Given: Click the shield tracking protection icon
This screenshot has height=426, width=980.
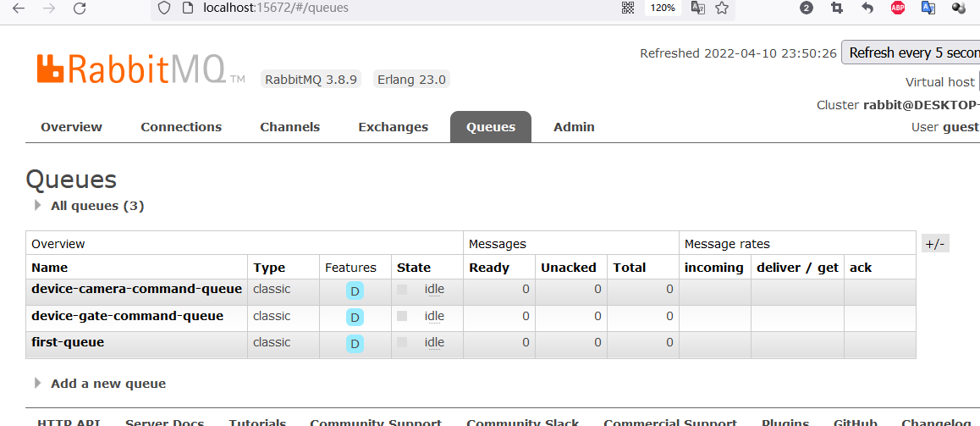Looking at the screenshot, I should coord(163,8).
